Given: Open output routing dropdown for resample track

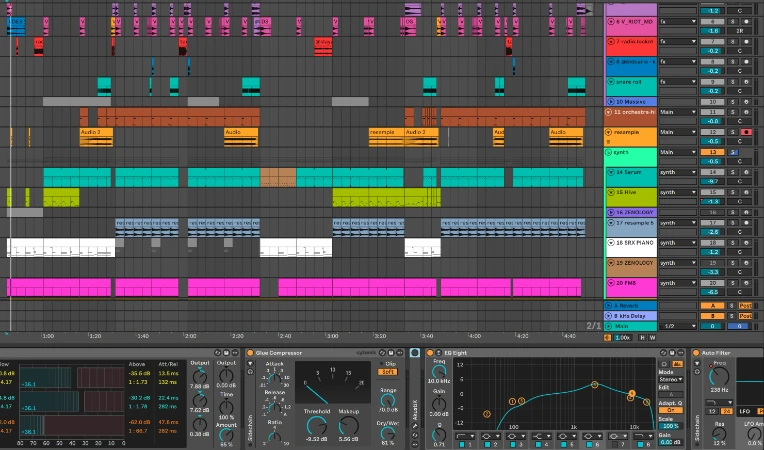Looking at the screenshot, I should 678,132.
